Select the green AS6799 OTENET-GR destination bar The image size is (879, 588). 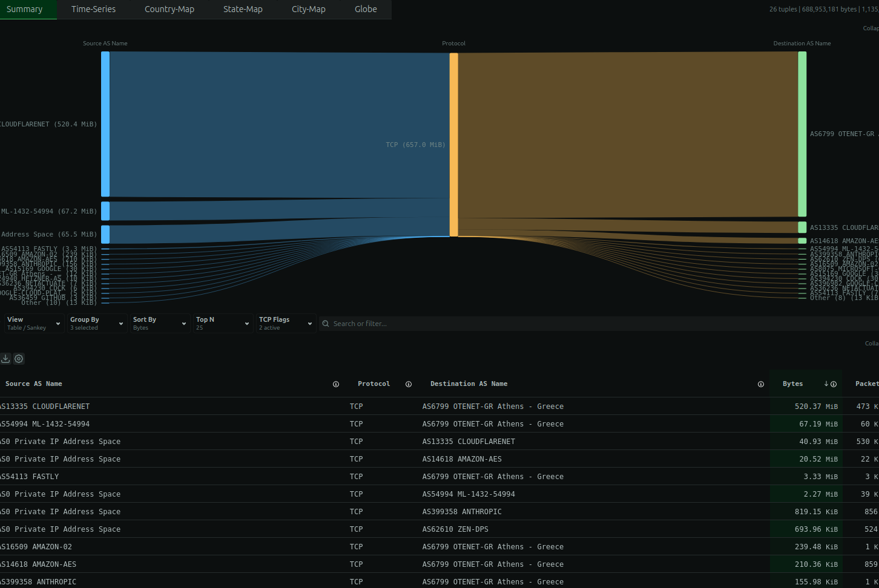point(802,134)
